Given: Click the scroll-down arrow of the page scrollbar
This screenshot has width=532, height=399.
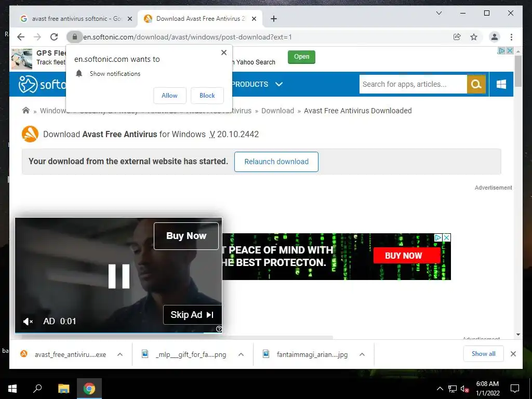Looking at the screenshot, I should [x=518, y=335].
